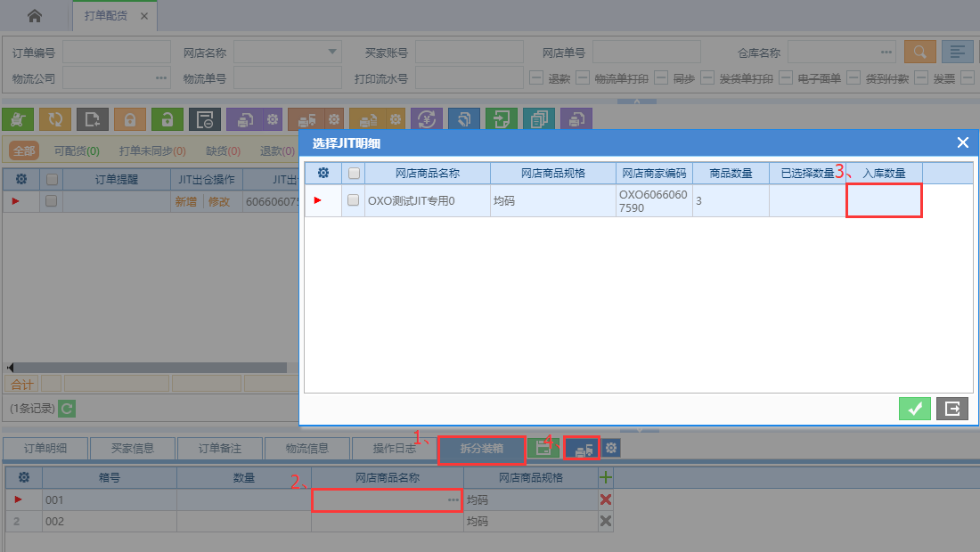Viewport: 980px width, 552px height.
Task: Click the blue copy-edit documents icon
Action: [x=464, y=119]
